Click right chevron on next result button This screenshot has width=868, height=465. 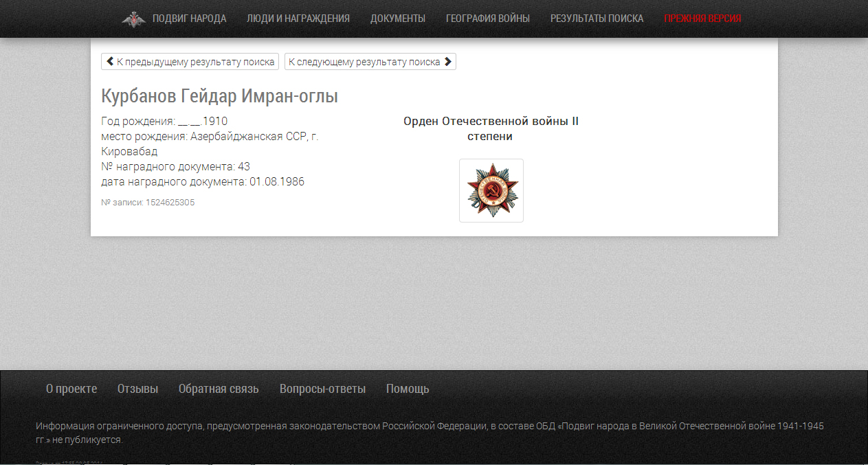pyautogui.click(x=448, y=62)
